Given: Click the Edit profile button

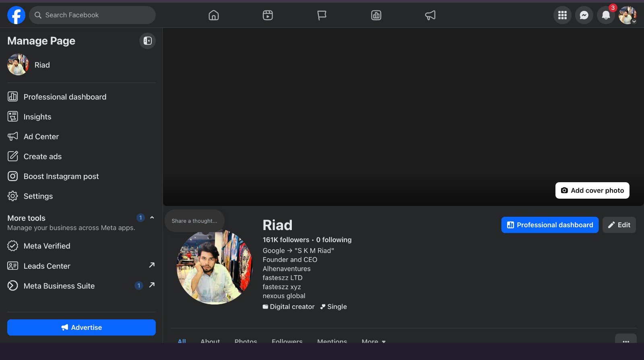Looking at the screenshot, I should coord(619,225).
